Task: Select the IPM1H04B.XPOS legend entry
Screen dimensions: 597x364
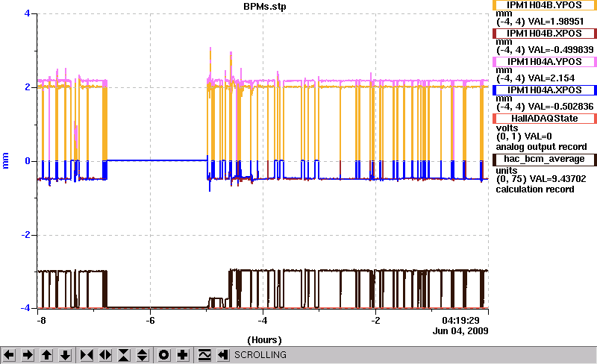Action: tap(545, 34)
